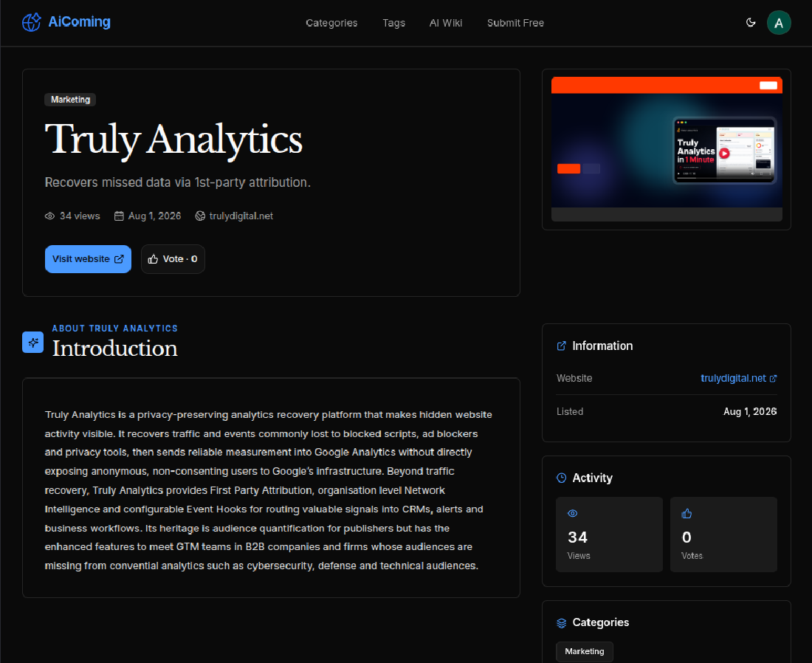Click the 0 Votes count
This screenshot has height=663, width=812.
coord(687,537)
